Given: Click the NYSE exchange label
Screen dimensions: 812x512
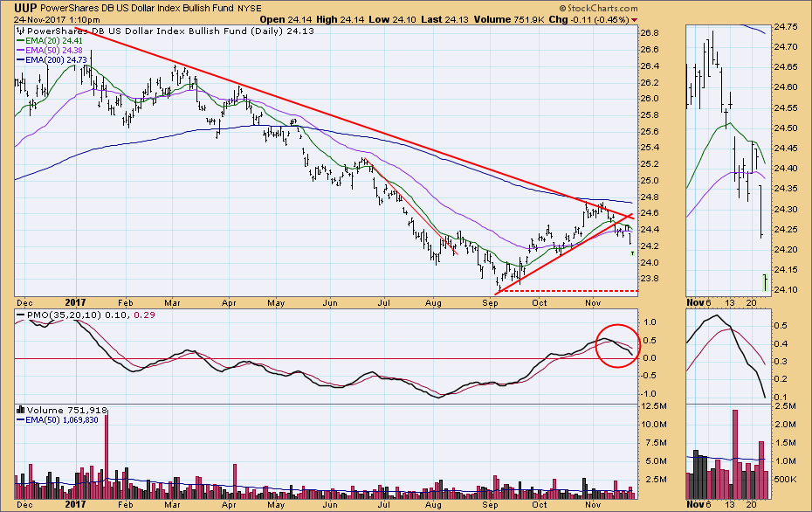Looking at the screenshot, I should pos(250,8).
